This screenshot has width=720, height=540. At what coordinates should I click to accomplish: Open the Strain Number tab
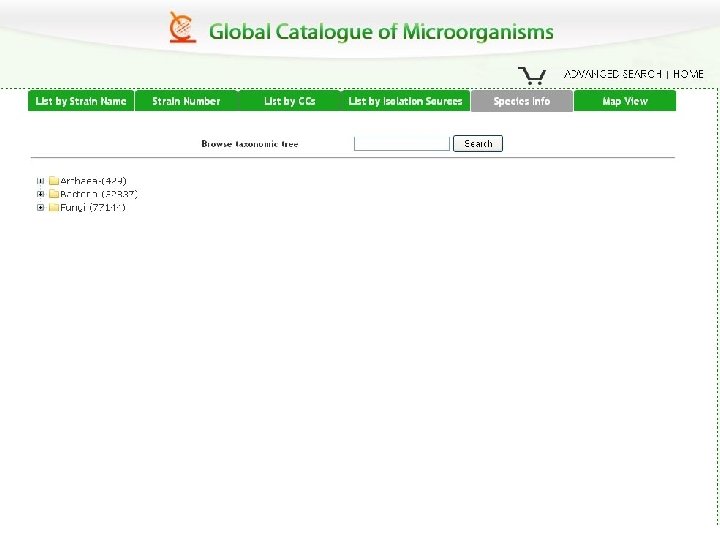point(186,101)
